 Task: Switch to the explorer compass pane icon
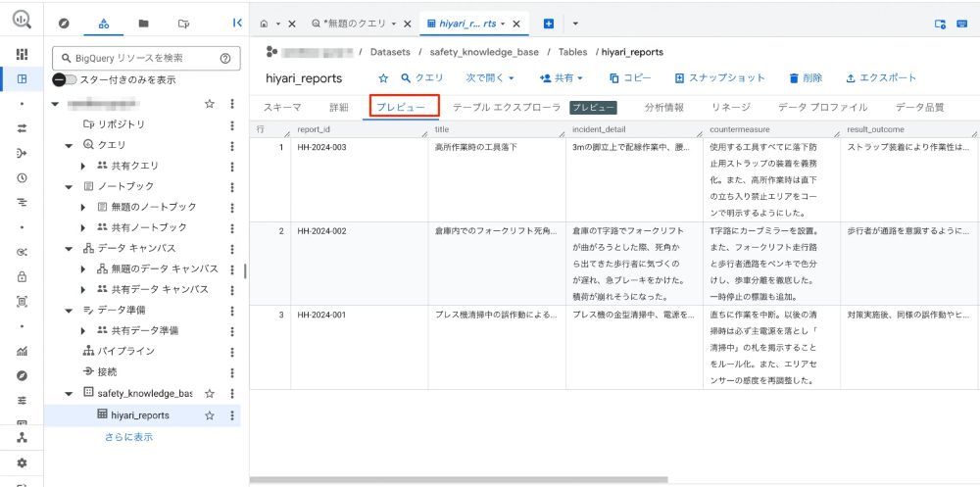pyautogui.click(x=63, y=24)
